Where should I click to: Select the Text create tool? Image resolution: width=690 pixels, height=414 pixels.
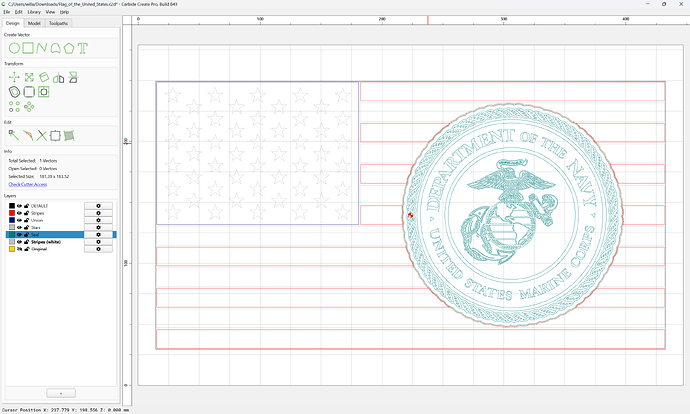pyautogui.click(x=82, y=48)
